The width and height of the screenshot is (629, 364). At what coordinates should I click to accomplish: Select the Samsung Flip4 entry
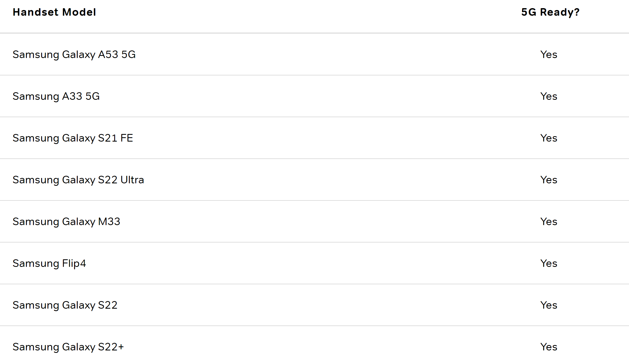tap(49, 263)
